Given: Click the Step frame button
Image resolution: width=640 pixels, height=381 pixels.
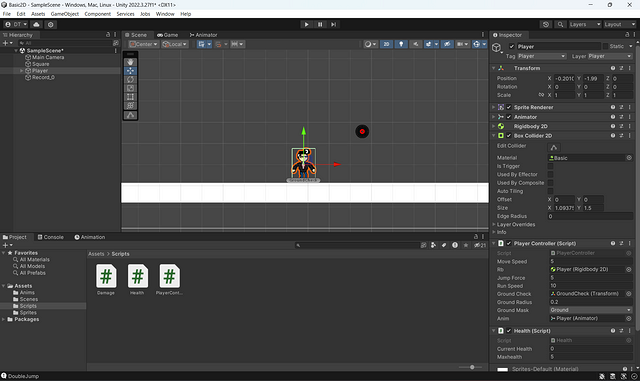Looking at the screenshot, I should [333, 25].
